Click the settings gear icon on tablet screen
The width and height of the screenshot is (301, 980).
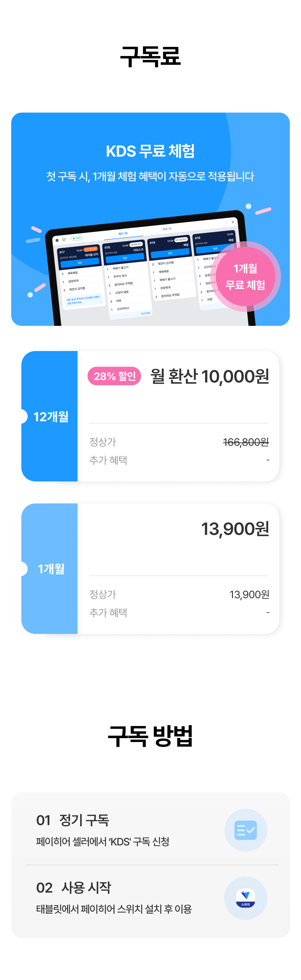pos(57,240)
